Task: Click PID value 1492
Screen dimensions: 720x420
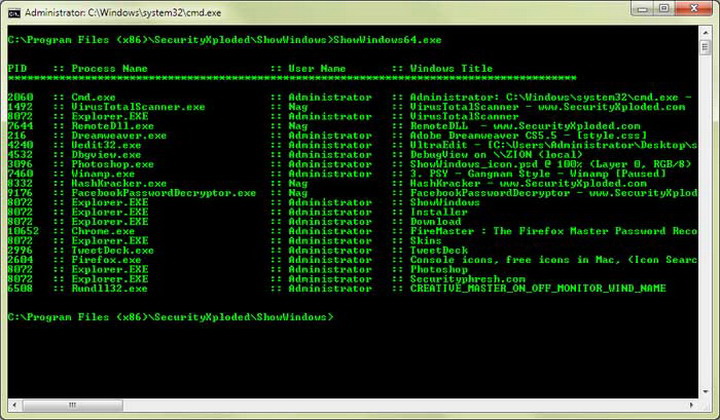Action: [x=21, y=107]
